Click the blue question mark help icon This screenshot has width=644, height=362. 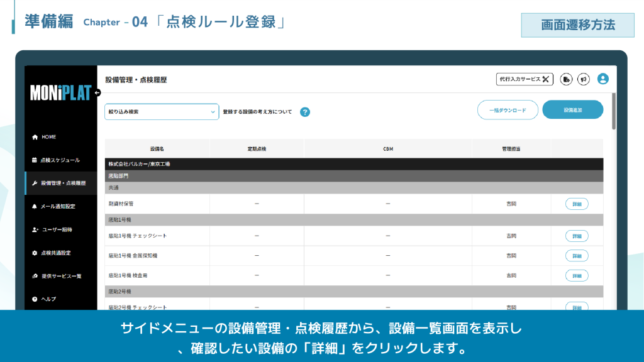[x=305, y=112]
